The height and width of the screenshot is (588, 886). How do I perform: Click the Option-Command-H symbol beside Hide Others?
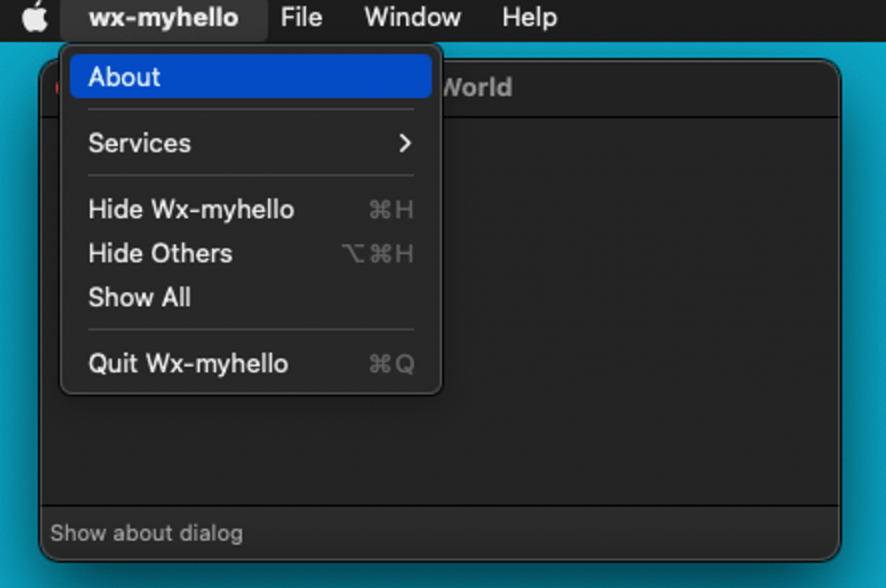tap(377, 253)
